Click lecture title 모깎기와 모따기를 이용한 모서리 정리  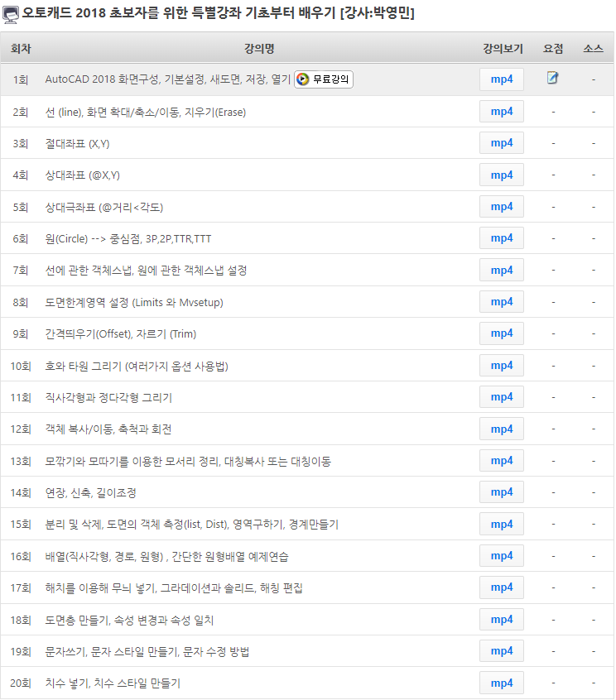pos(188,461)
